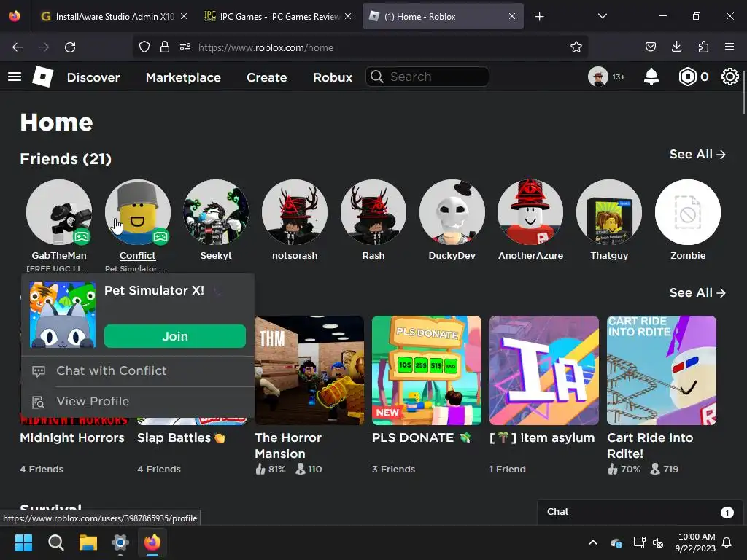Open the Robux menu item
Screen dimensions: 747x560
tap(333, 77)
